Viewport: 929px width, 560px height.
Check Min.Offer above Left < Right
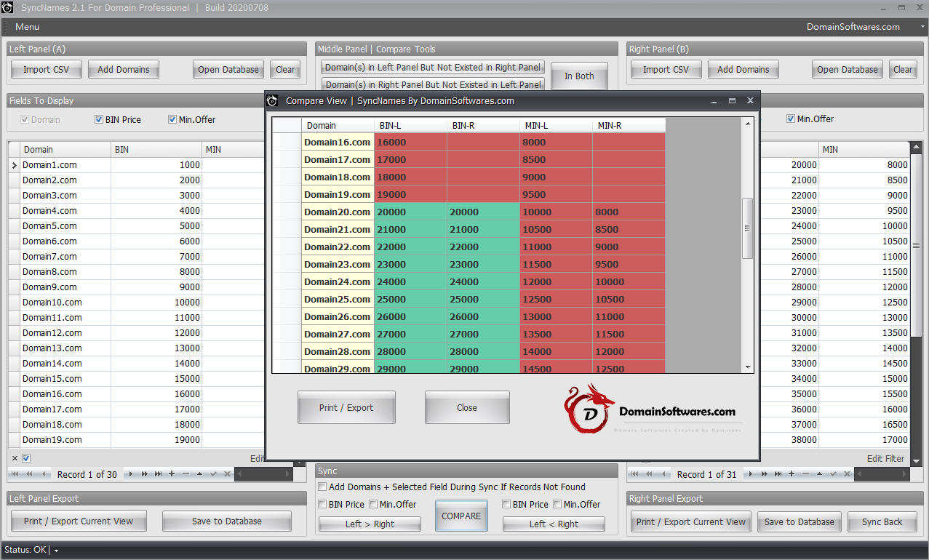click(557, 504)
